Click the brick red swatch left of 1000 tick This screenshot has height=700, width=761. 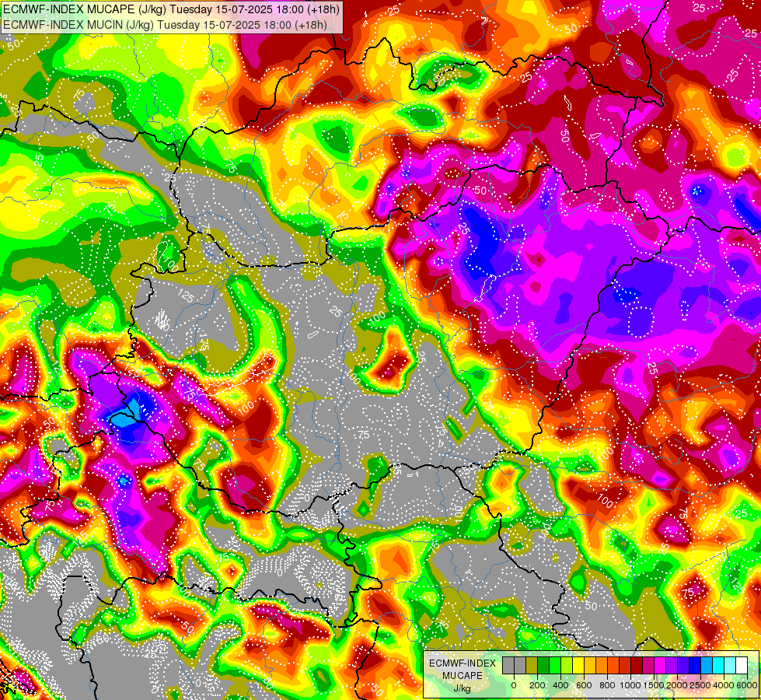625,666
